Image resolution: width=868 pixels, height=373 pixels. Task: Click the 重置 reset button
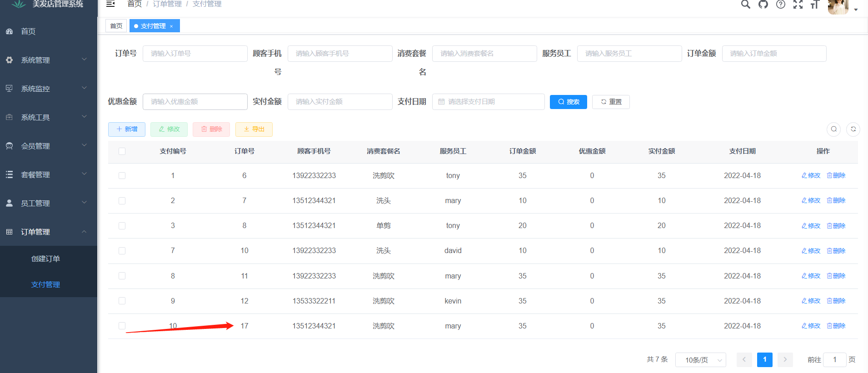tap(611, 102)
